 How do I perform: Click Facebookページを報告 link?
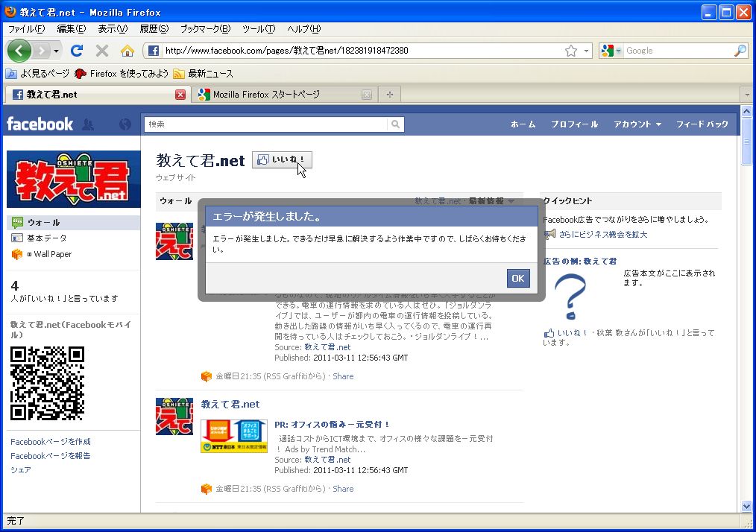[x=51, y=456]
